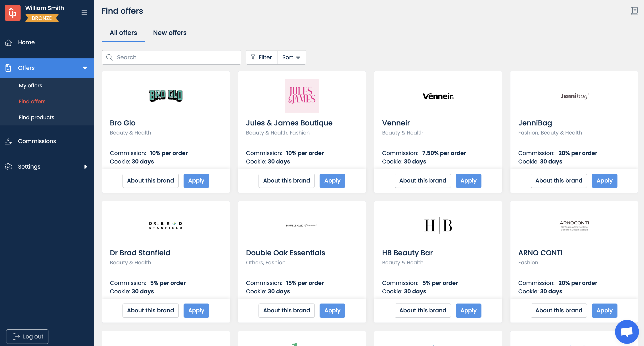Viewport: 644px width, 346px height.
Task: Click the UpPromote logo icon
Action: 13,13
